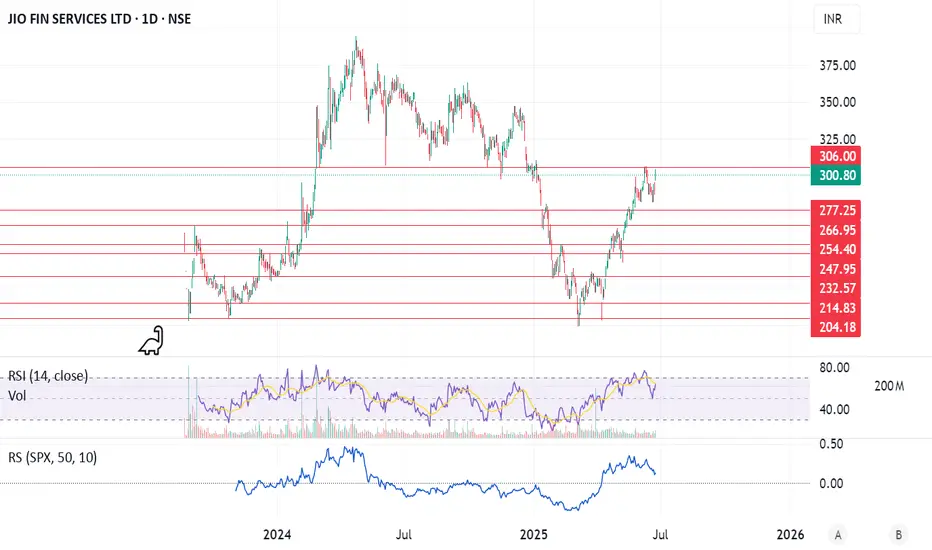Select the 214.83 price level label
The height and width of the screenshot is (550, 932).
(836, 307)
